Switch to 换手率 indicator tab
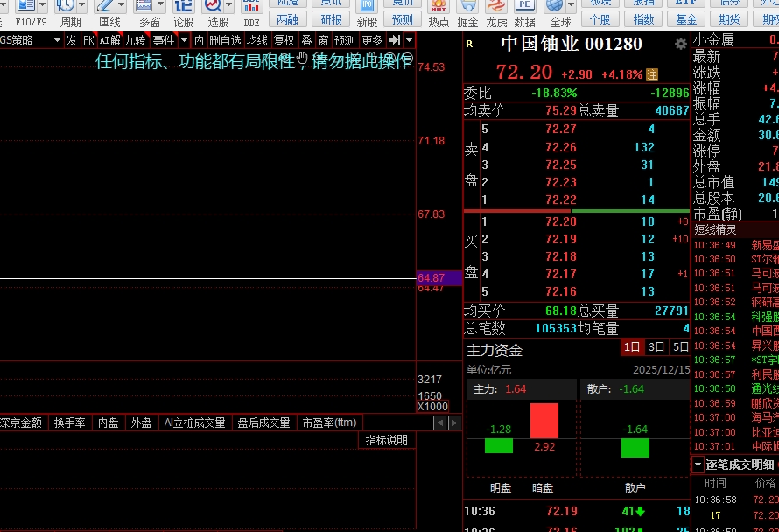The height and width of the screenshot is (532, 779). coord(69,423)
